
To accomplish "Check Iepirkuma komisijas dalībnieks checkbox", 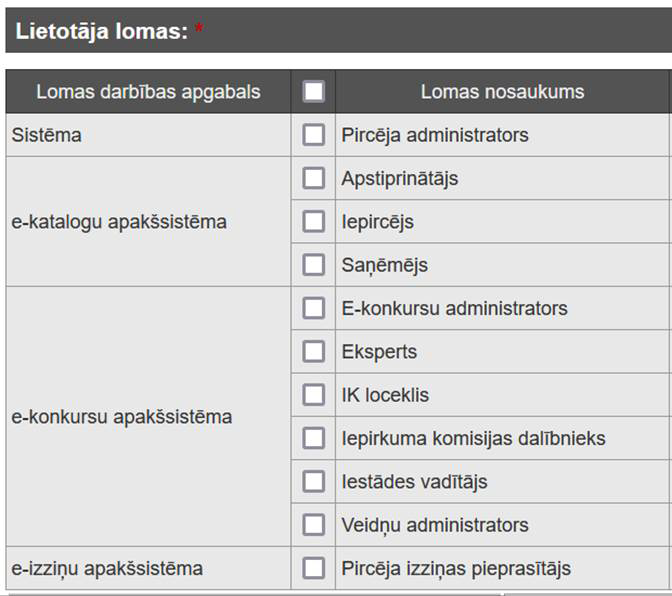I will 314,438.
